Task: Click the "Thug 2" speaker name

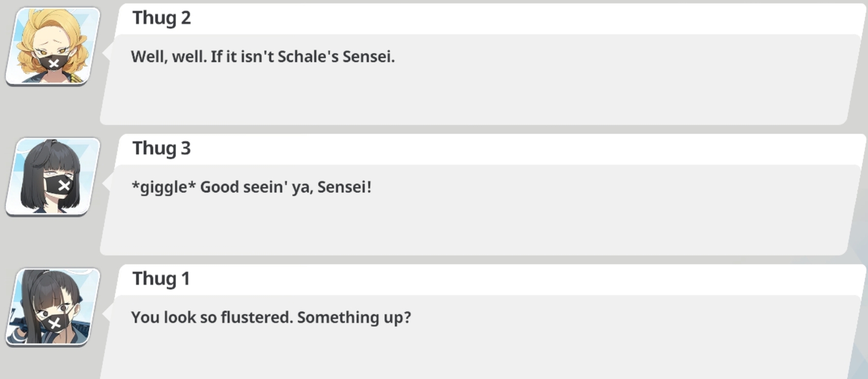Action: click(161, 18)
